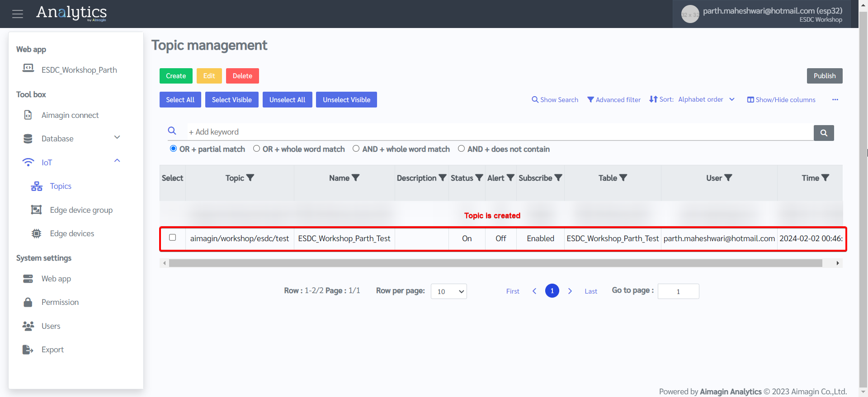Filter the Description column funnel icon
868x397 pixels.
click(x=443, y=178)
